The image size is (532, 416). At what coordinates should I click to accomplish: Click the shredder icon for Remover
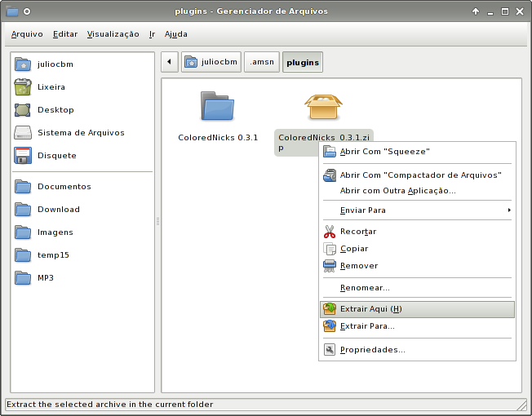[x=330, y=266]
